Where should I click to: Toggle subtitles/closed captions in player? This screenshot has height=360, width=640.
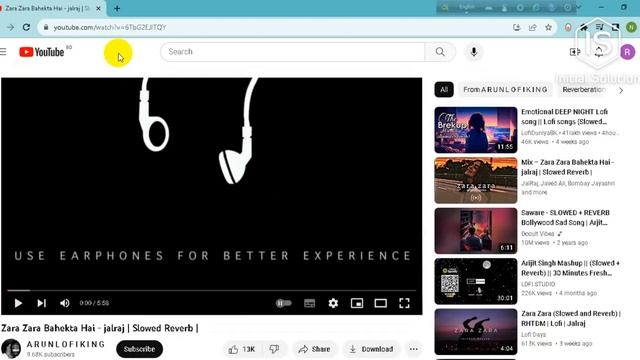pos(309,303)
